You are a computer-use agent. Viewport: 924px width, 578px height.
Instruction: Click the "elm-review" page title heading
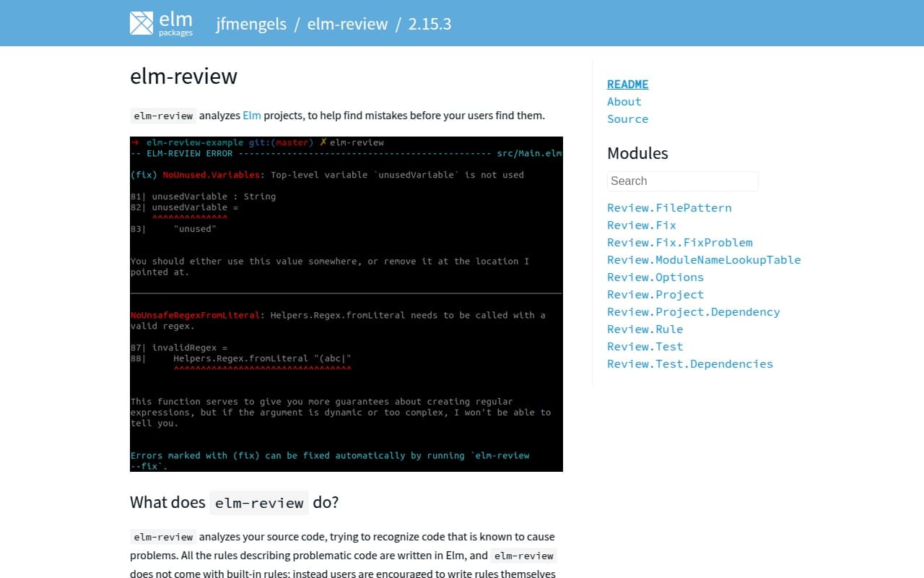pos(183,76)
